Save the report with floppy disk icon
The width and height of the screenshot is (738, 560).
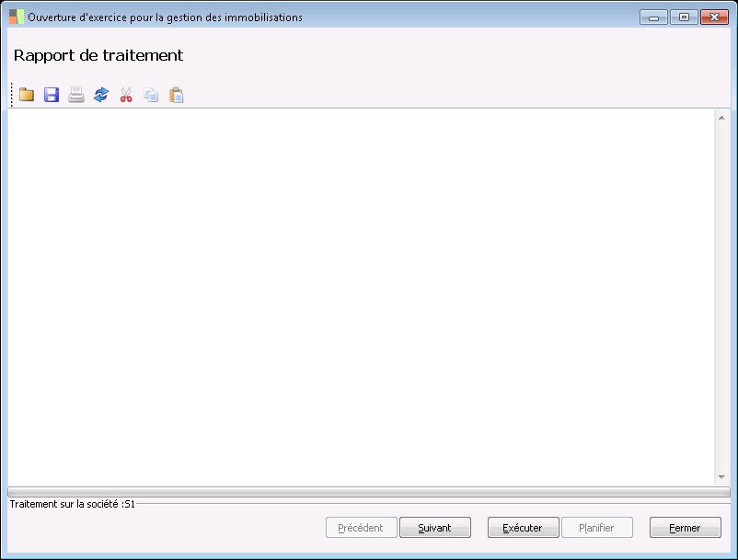click(52, 95)
